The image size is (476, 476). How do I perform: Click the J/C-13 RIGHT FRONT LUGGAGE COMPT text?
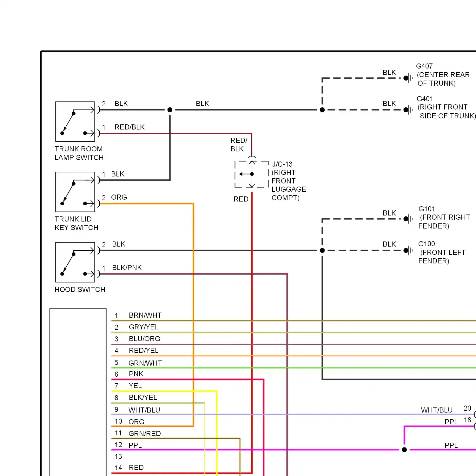[289, 181]
